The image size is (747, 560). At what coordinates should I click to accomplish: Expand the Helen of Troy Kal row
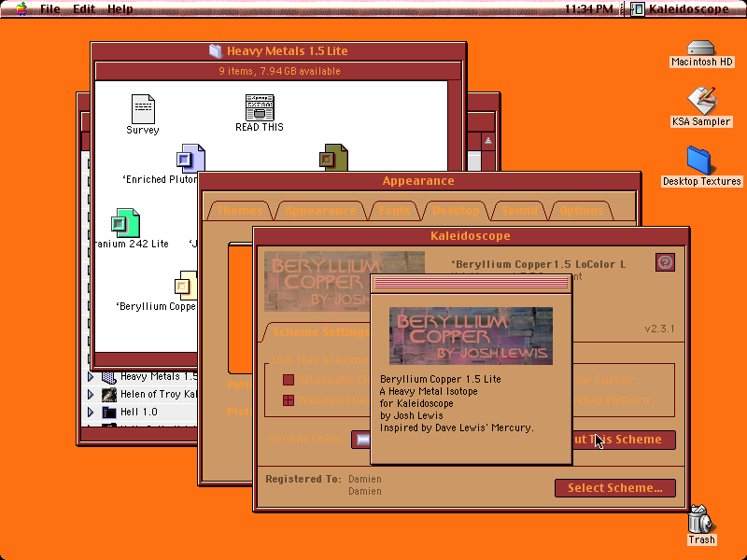(x=91, y=394)
